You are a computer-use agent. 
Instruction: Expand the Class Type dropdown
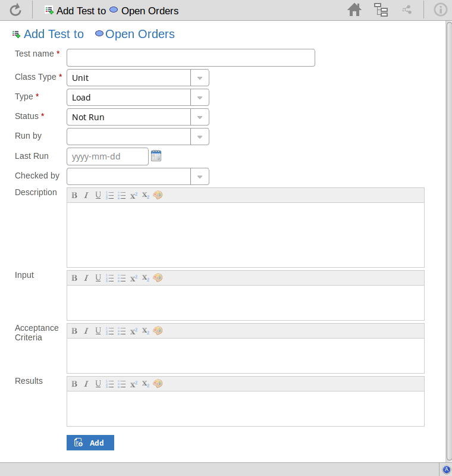coord(200,78)
